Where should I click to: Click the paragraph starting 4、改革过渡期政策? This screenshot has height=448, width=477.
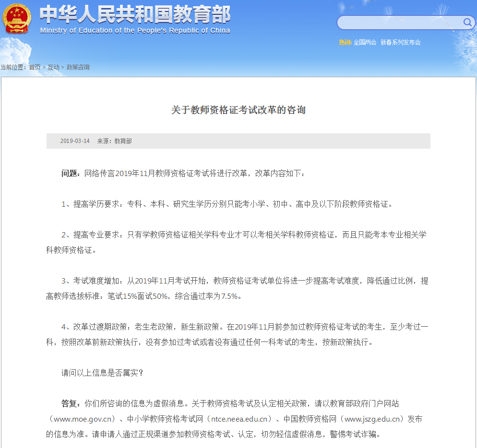click(237, 334)
